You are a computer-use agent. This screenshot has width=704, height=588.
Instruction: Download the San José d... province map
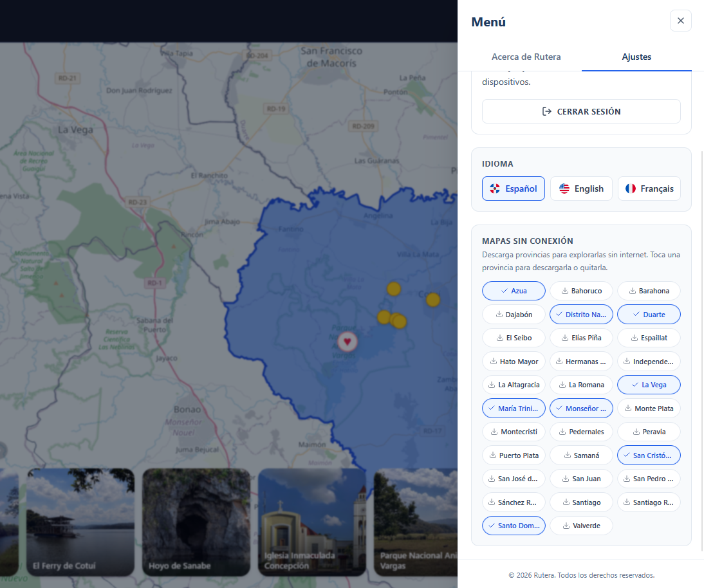point(514,479)
